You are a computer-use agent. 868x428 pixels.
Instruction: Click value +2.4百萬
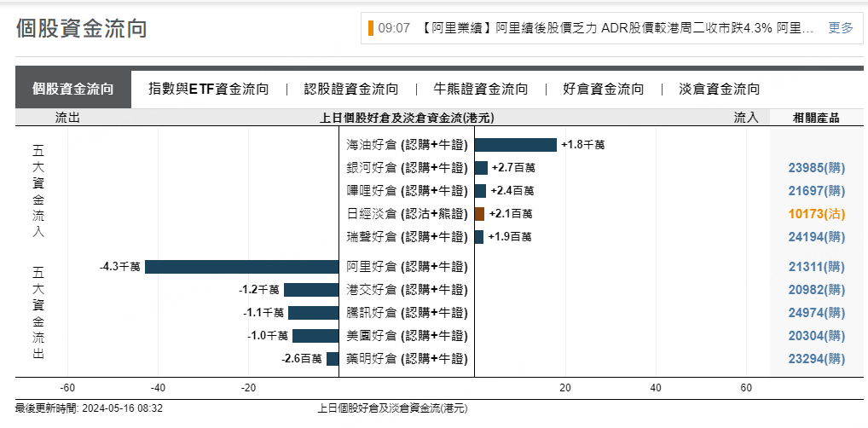pos(512,191)
